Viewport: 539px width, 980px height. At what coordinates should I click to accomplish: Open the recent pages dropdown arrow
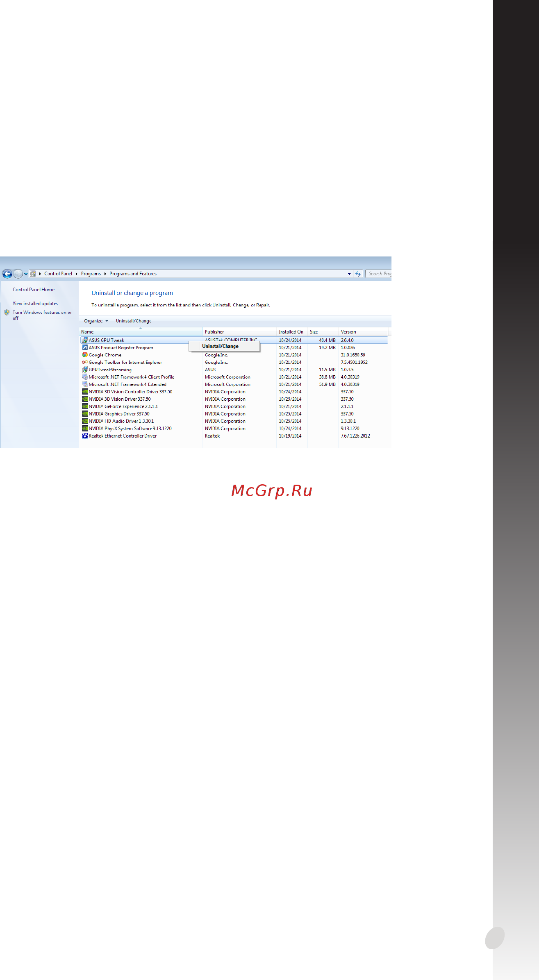[x=26, y=274]
